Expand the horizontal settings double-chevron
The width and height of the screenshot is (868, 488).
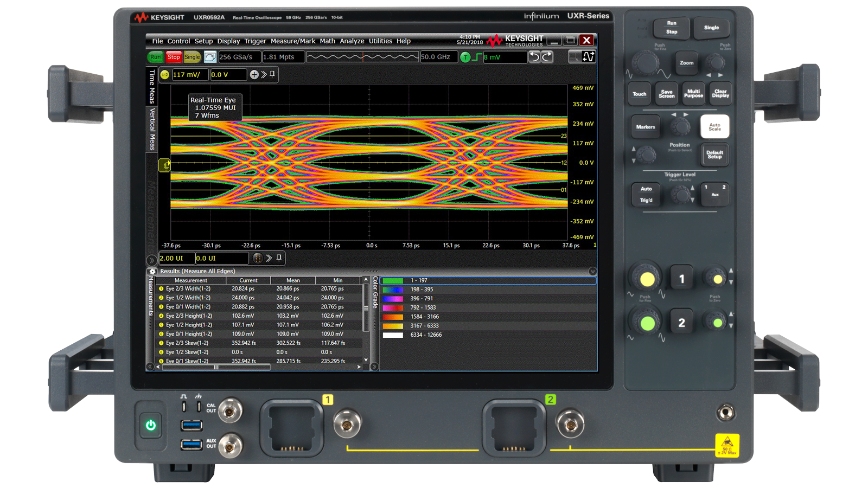pyautogui.click(x=269, y=258)
